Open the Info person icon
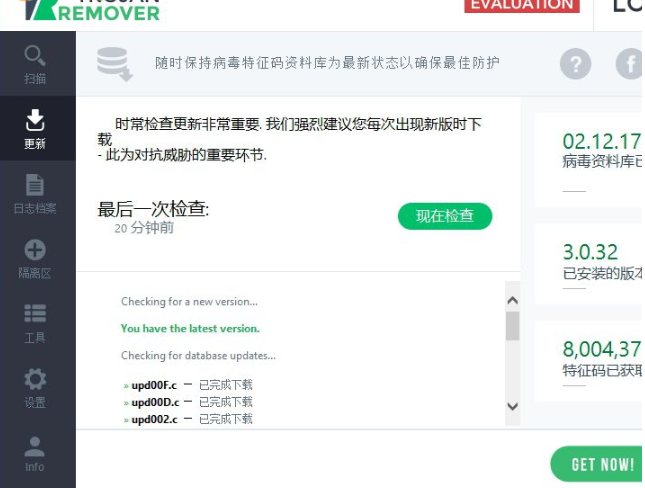 (35, 447)
